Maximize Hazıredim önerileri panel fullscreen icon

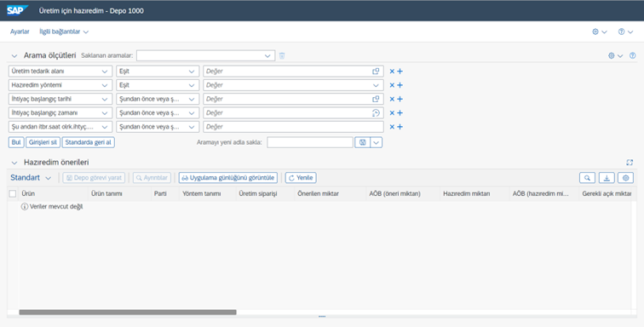(630, 163)
